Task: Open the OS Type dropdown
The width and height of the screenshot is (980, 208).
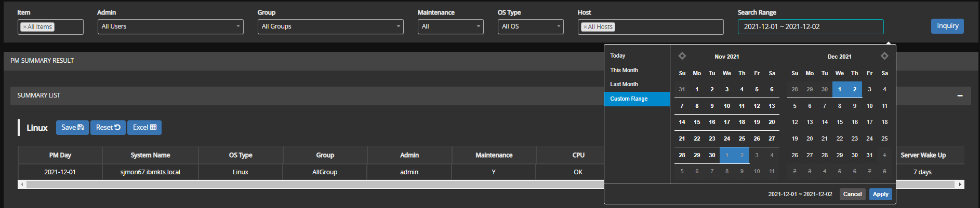Action: coord(530,26)
